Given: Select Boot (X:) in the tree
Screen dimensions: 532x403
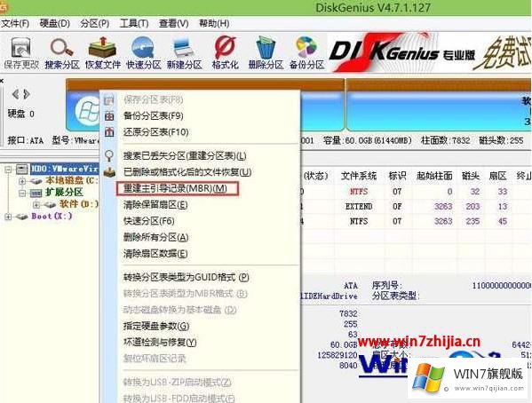Looking at the screenshot, I should pos(52,216).
